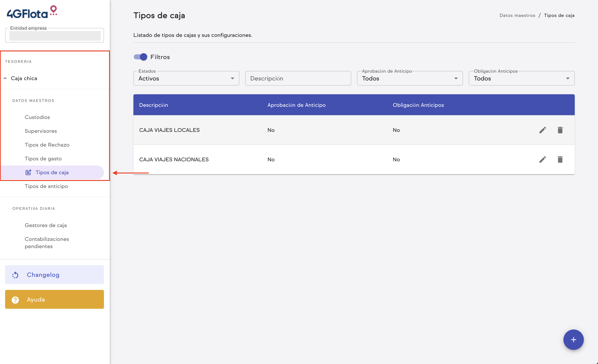Select Gestores de caja menu item
This screenshot has width=598, height=364.
pyautogui.click(x=46, y=225)
